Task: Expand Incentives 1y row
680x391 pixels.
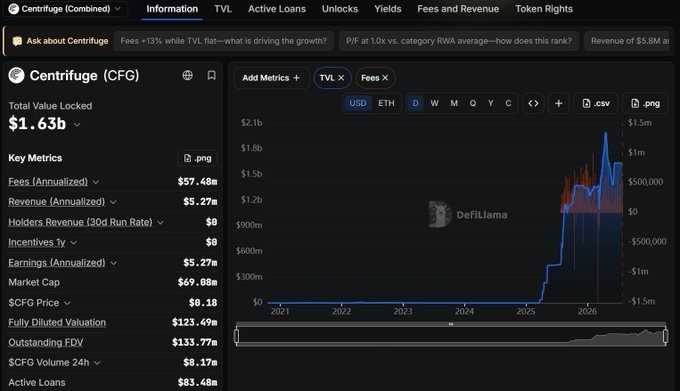Action: pyautogui.click(x=73, y=243)
